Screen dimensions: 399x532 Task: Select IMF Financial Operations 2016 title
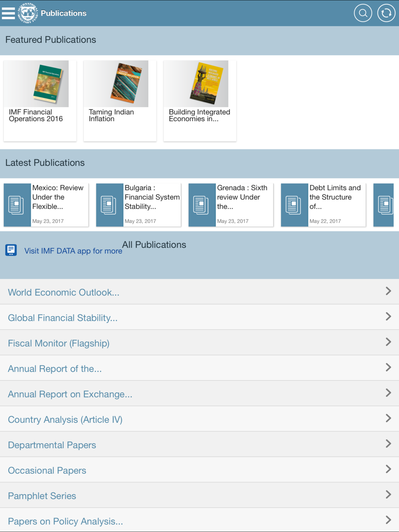(x=36, y=115)
